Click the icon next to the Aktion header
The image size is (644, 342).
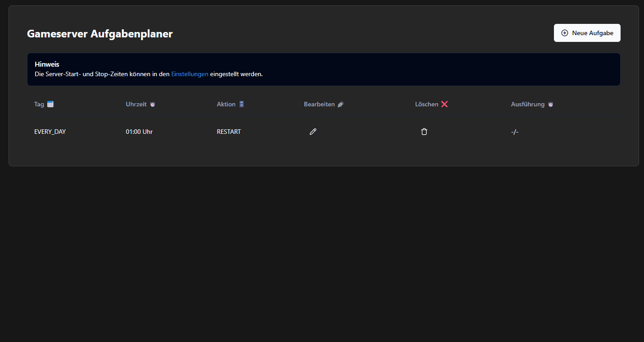(x=242, y=104)
